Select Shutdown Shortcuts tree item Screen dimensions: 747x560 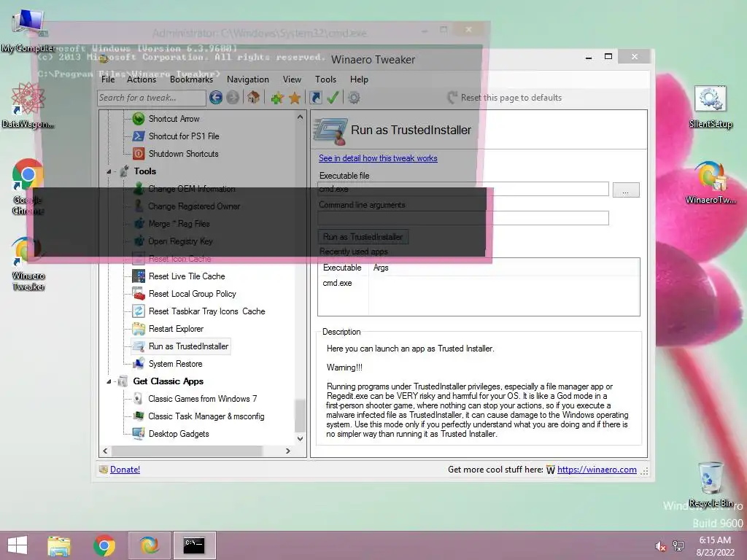click(183, 154)
